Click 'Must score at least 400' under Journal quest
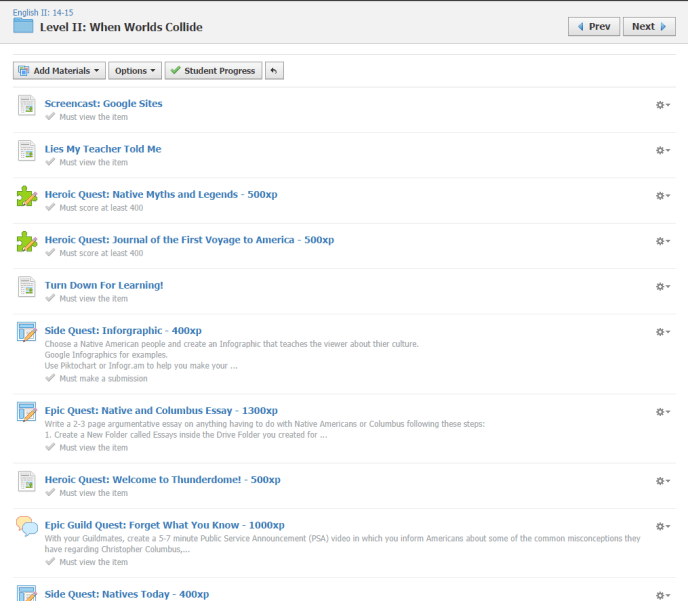688x601 pixels. pos(101,253)
